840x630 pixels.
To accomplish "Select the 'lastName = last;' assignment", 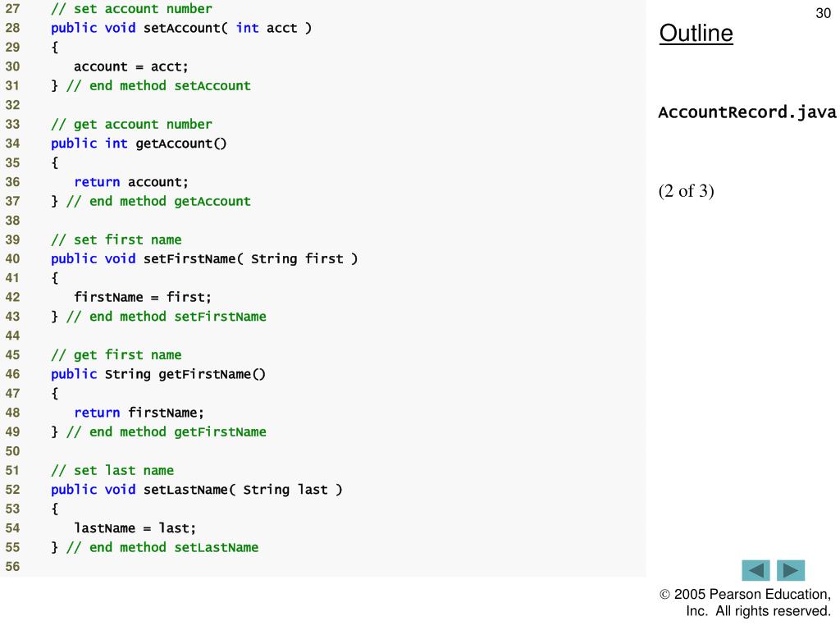I will tap(135, 528).
